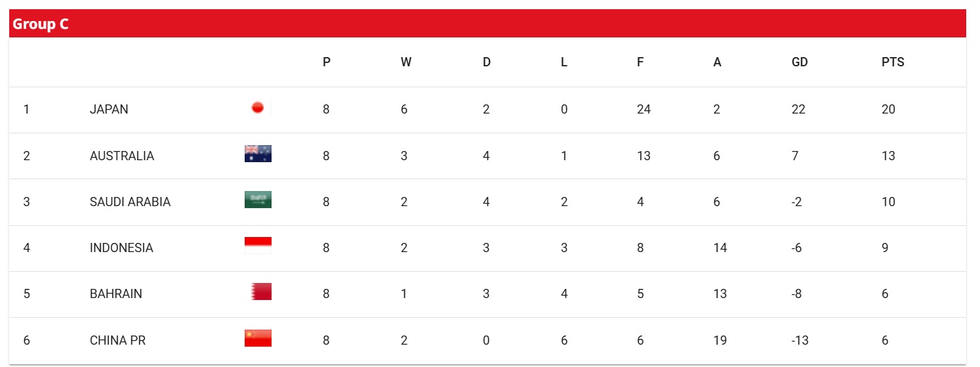Click the PTS column header
This screenshot has height=367, width=980.
coord(893,62)
